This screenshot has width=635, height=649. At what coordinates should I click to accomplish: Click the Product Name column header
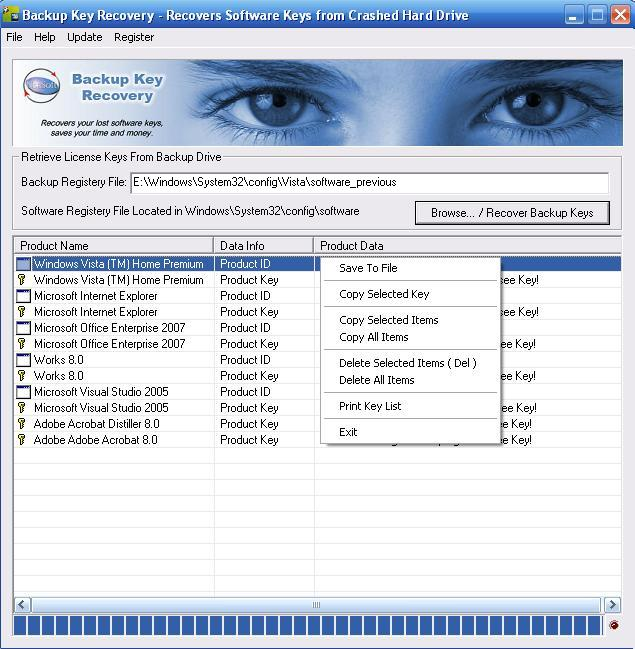coord(114,245)
